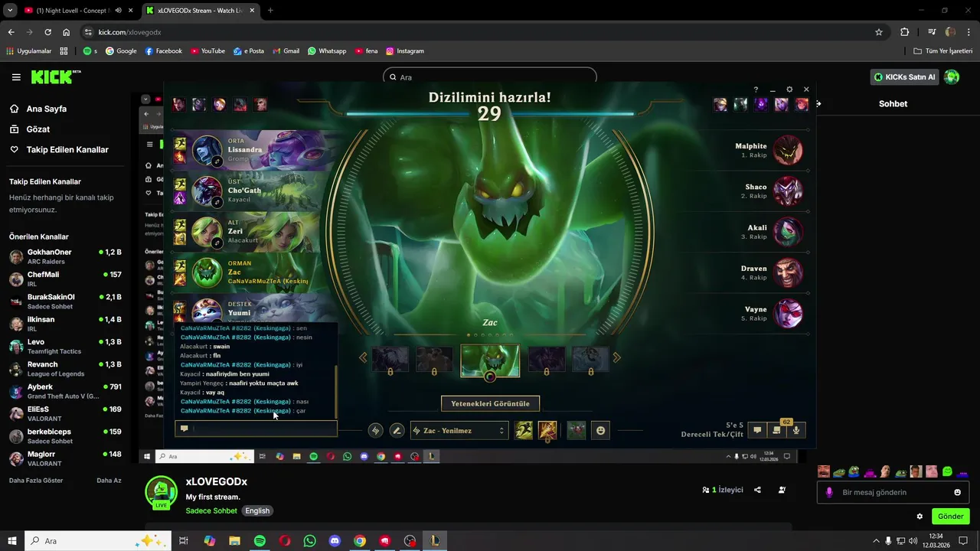Image resolution: width=980 pixels, height=551 pixels.
Task: Open Levo Teamfight Tactics channel
Action: [65, 346]
